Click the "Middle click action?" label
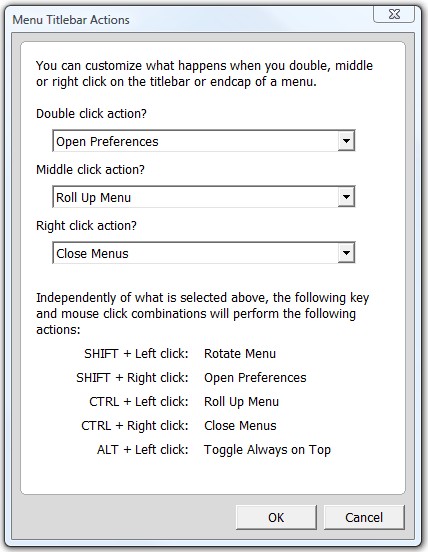This screenshot has height=552, width=428. point(90,170)
